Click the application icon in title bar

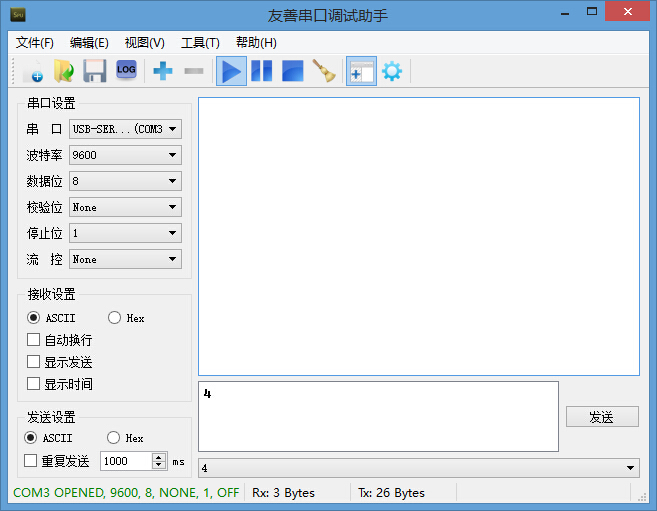click(x=18, y=15)
